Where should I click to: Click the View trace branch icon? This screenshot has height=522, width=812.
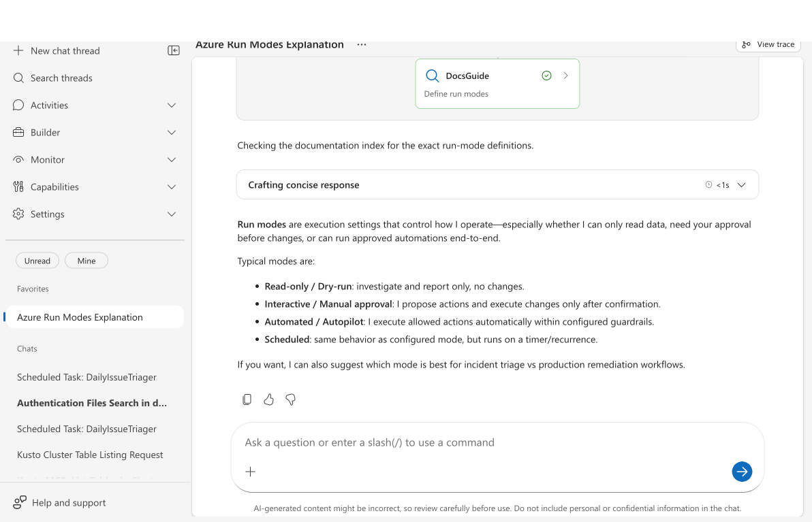(x=746, y=44)
